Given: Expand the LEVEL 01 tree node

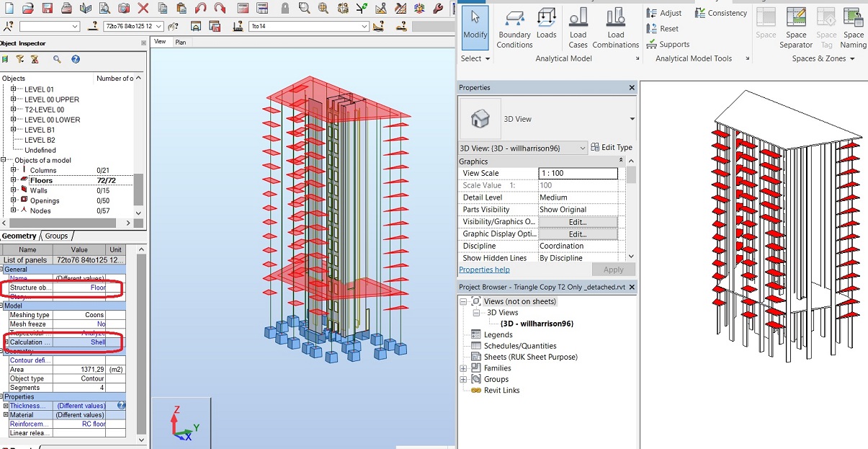Looking at the screenshot, I should pyautogui.click(x=13, y=89).
